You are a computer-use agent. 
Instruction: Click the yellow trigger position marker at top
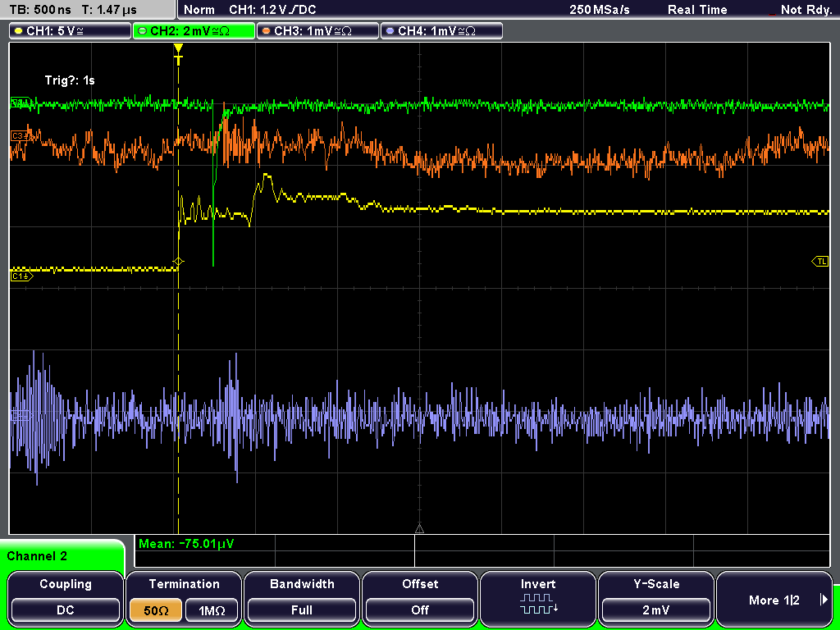pyautogui.click(x=178, y=53)
